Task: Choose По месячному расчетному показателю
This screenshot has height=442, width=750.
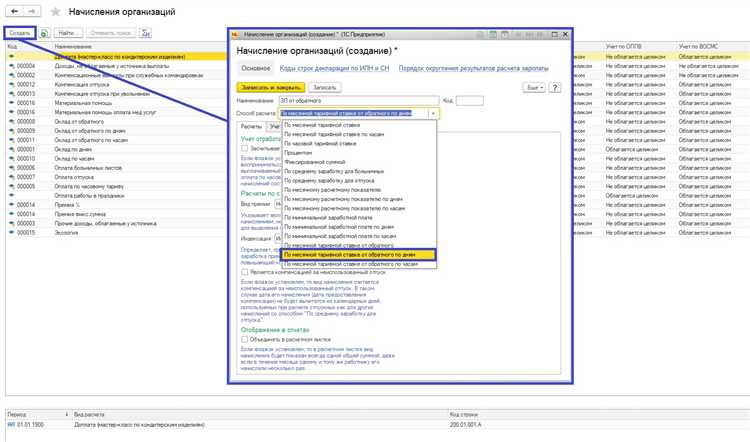Action: point(359,190)
